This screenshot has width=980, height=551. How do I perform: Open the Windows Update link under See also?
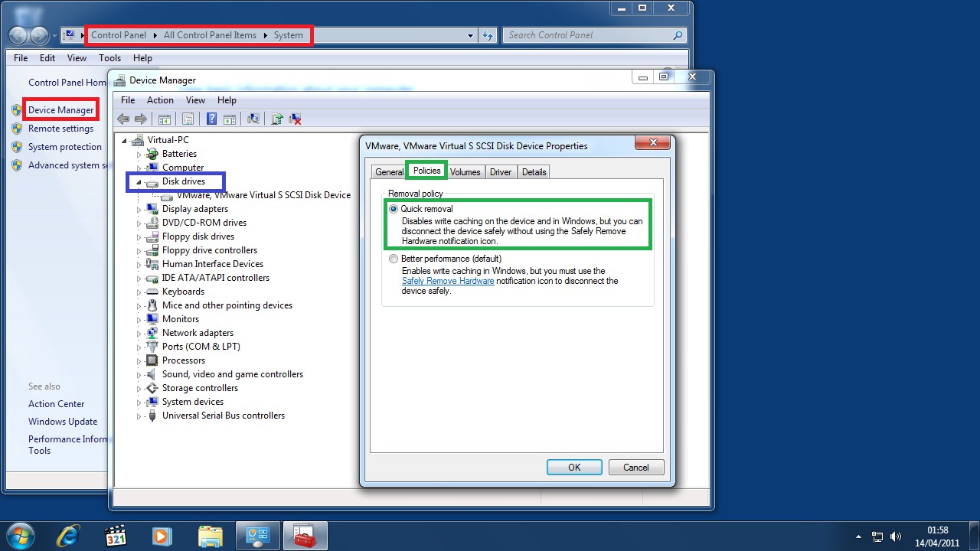point(63,422)
